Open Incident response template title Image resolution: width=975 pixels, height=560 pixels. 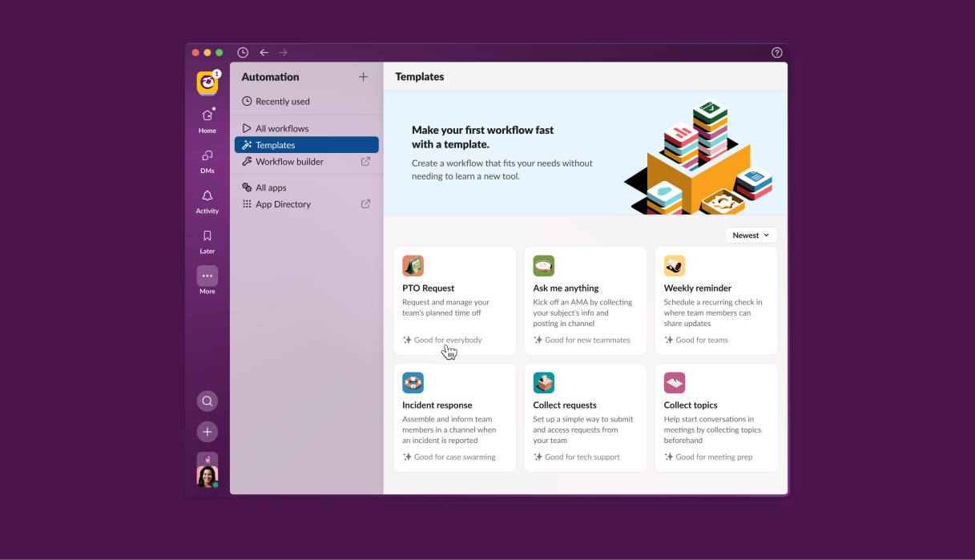pos(437,405)
